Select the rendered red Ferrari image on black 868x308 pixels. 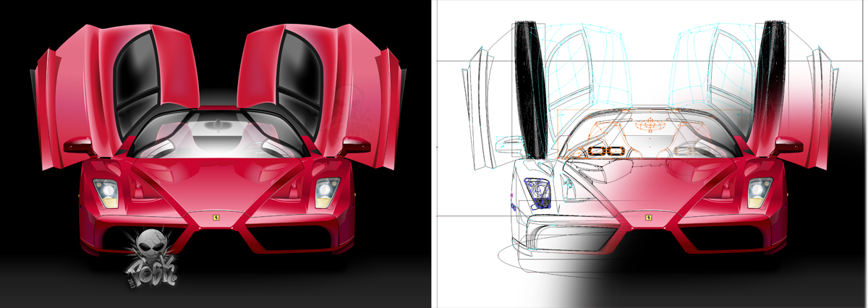(x=216, y=154)
